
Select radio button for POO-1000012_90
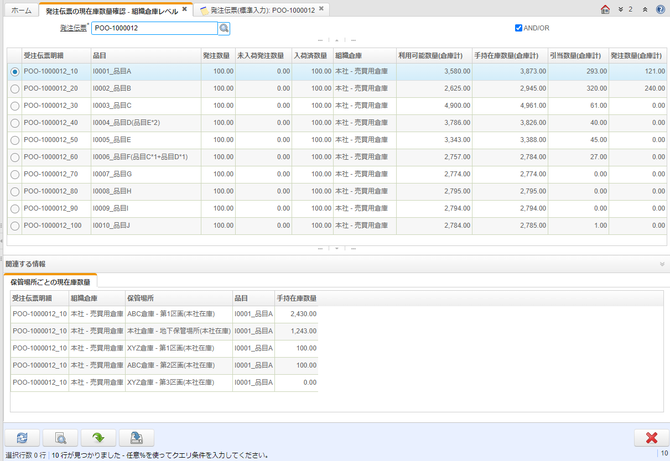15,208
